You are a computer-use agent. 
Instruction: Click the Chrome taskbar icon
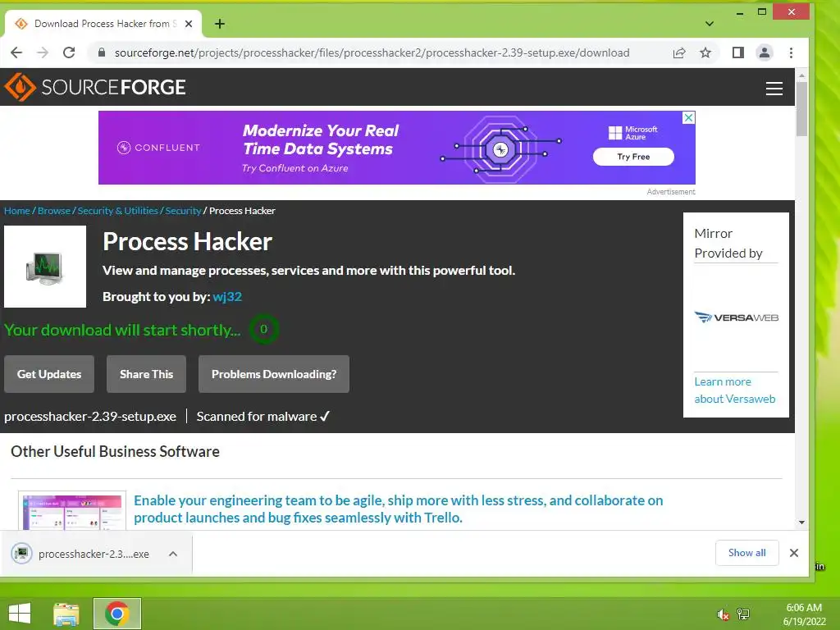pyautogui.click(x=117, y=614)
